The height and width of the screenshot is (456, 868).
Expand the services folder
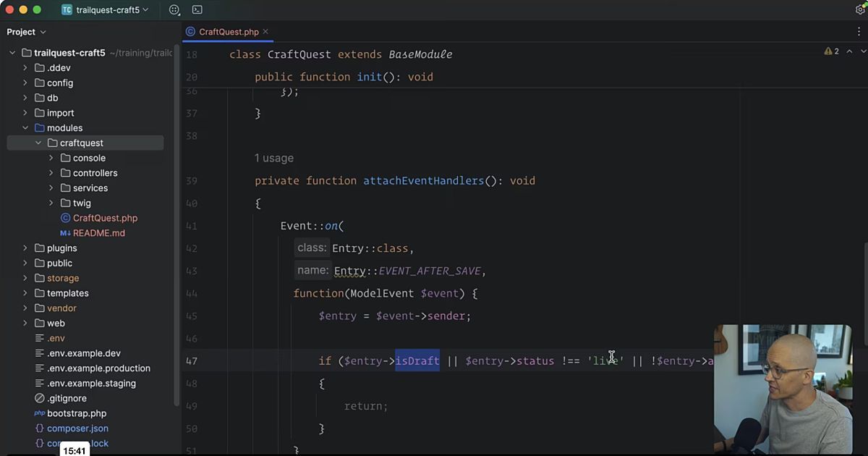pyautogui.click(x=51, y=187)
